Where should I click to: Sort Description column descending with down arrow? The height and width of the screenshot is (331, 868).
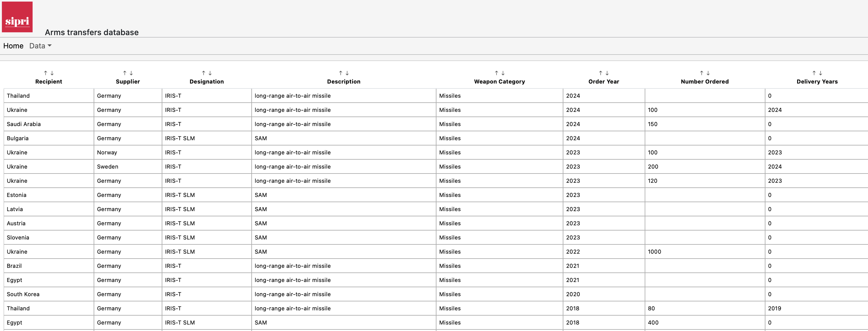[x=347, y=73]
